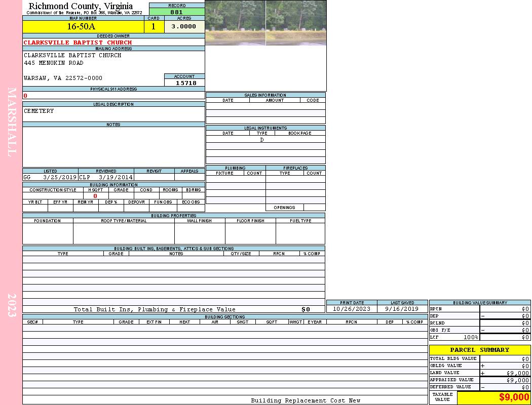Click the account number 15718 field
The image size is (532, 405).
tap(186, 83)
